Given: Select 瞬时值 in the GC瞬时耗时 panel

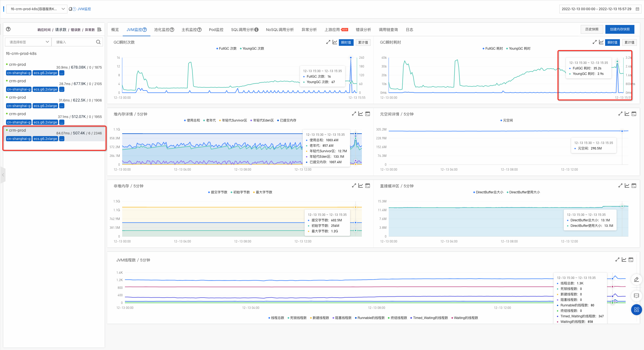Looking at the screenshot, I should [612, 43].
